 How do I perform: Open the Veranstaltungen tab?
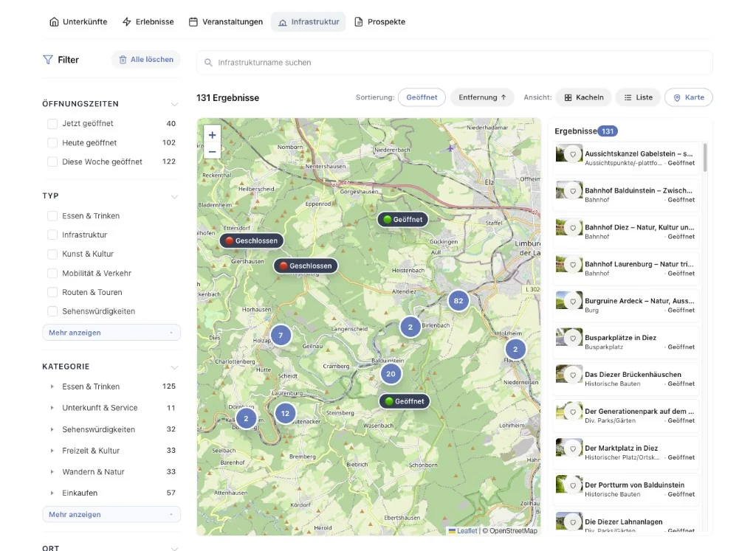(226, 21)
